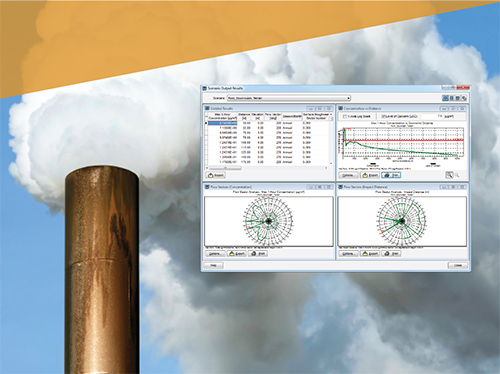Toggle the checkbox in the results table header corner
The image size is (500, 374).
(x=206, y=114)
